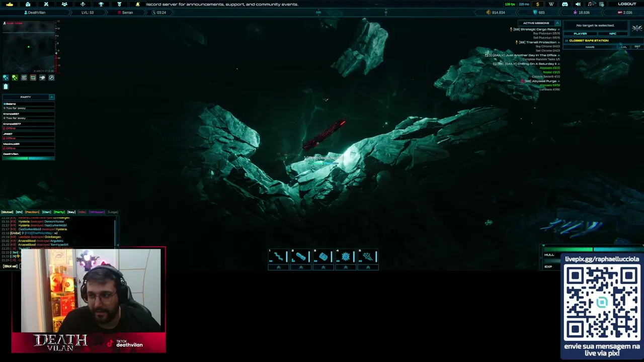The width and height of the screenshot is (644, 362).
Task: Click the Closest Safe Station button
Action: coord(589,41)
